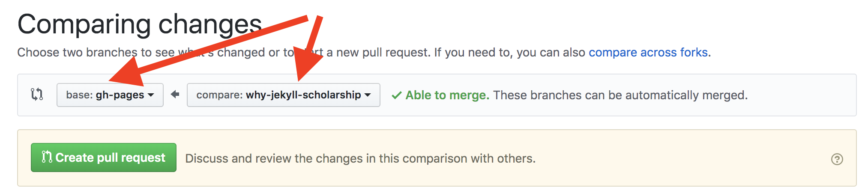Click the pull request icon in green button
The width and height of the screenshot is (868, 196).
coord(46,157)
